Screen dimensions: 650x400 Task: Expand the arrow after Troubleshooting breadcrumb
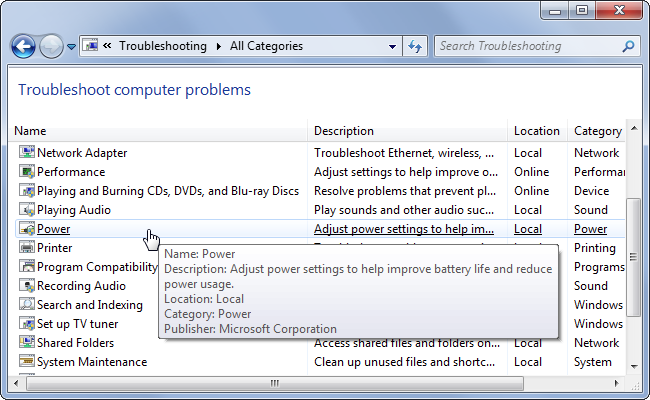coord(218,46)
